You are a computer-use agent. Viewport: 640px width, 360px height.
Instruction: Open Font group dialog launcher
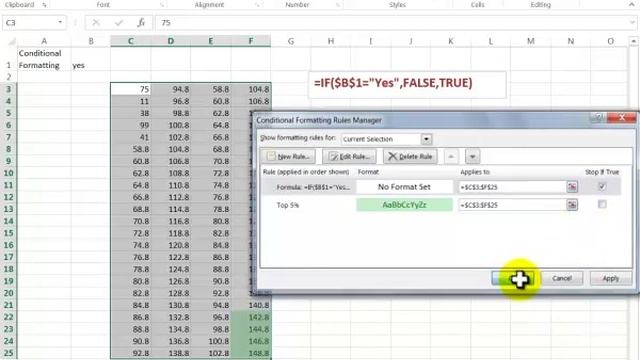[162, 5]
